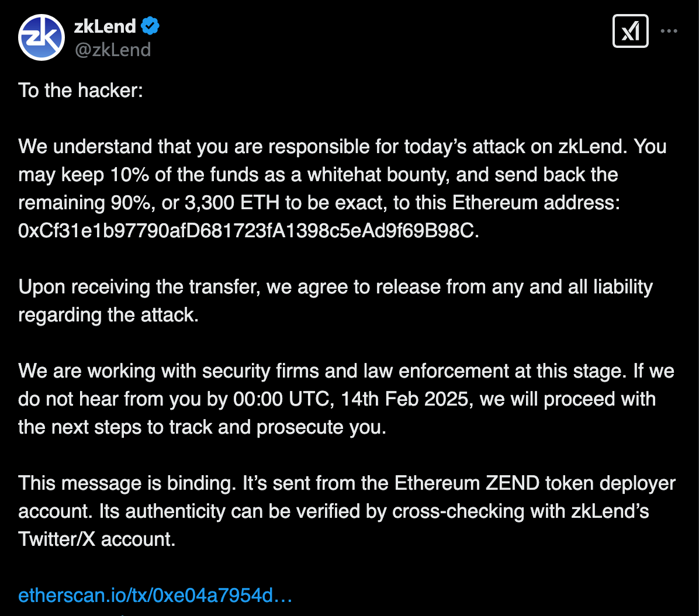
Task: Click the zkLend display name
Action: pos(105,26)
